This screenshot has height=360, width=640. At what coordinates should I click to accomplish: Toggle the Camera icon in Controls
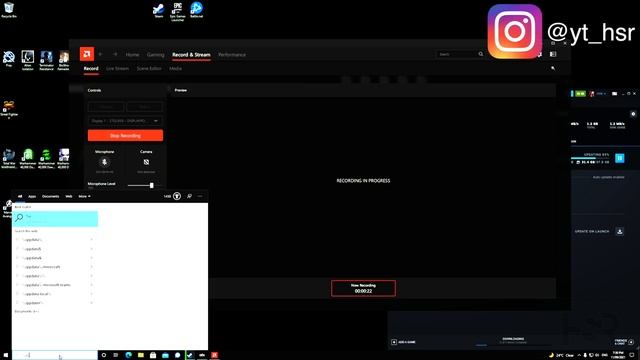pos(146,162)
